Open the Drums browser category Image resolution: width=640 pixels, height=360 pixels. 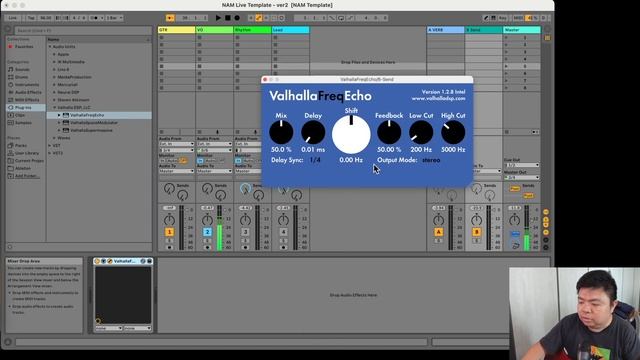pos(22,77)
